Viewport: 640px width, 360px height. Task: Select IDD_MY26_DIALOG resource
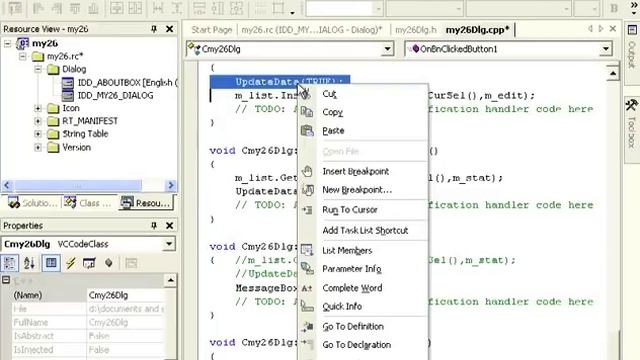108,96
